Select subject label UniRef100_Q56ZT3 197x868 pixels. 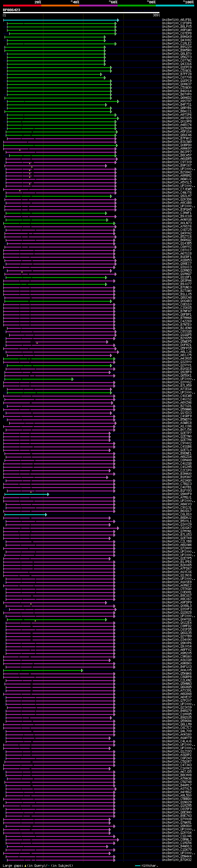click(x=176, y=57)
